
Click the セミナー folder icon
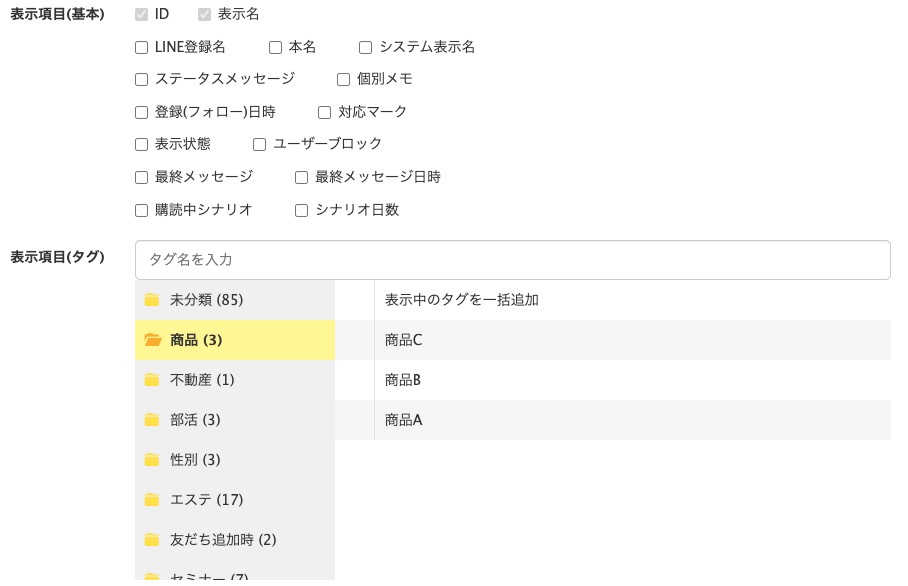tap(152, 576)
